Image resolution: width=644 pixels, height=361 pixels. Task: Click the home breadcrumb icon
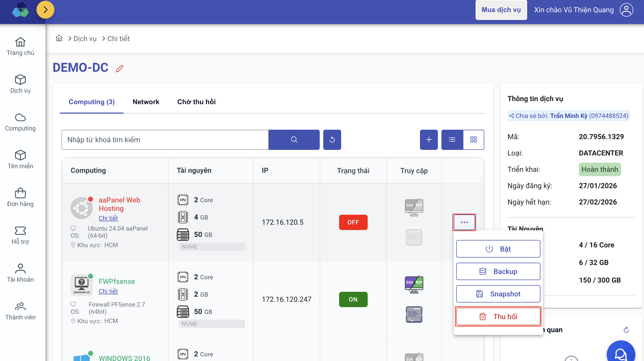click(x=59, y=38)
